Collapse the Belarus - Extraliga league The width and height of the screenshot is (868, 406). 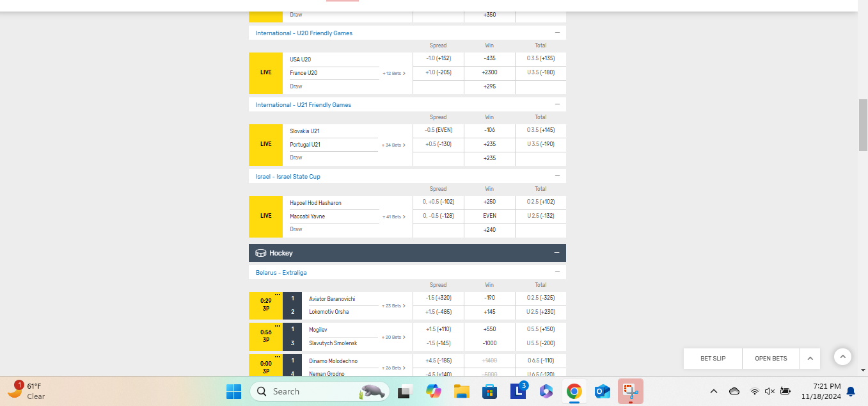556,272
